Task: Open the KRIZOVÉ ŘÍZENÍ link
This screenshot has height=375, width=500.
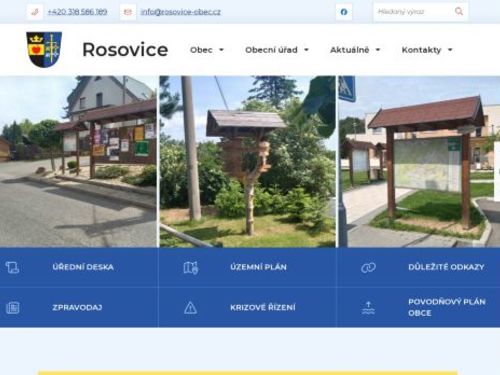Action: tap(263, 307)
